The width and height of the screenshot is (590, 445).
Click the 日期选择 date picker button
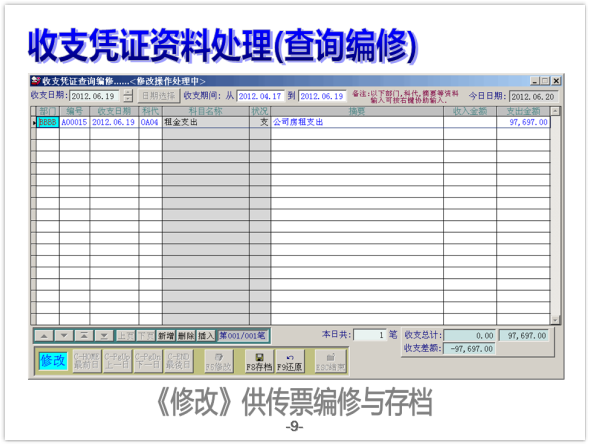click(x=159, y=96)
